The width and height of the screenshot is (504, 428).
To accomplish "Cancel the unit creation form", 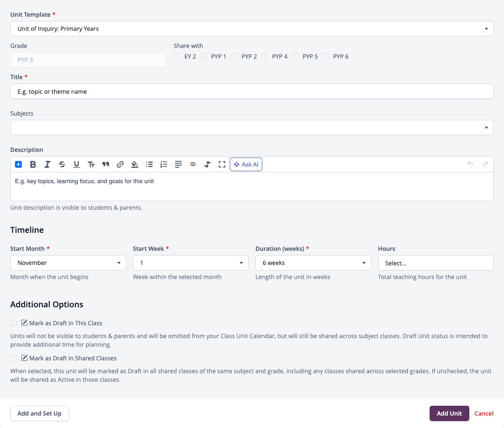I will (x=484, y=413).
